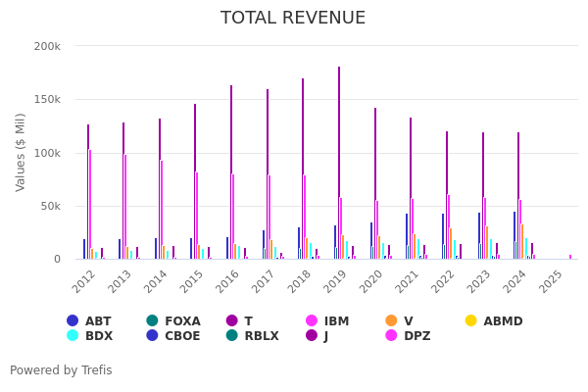Image resolution: width=588 pixels, height=392 pixels.
Task: Click the 100k y-axis label
Action: pos(47,153)
